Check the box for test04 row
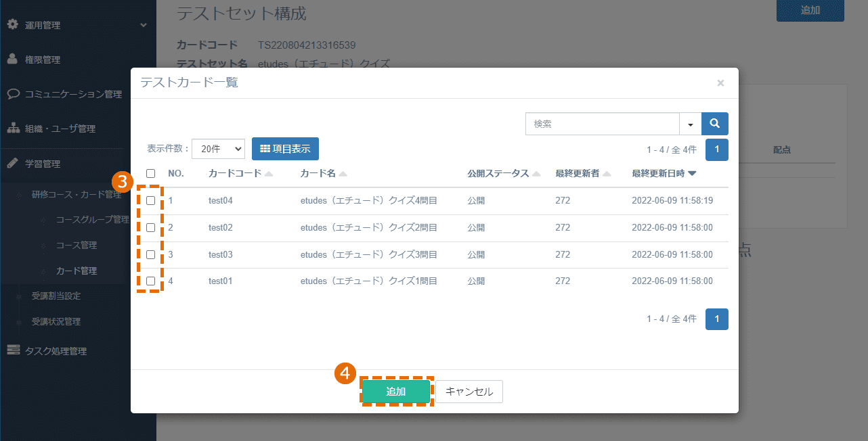This screenshot has height=441, width=868. point(150,200)
